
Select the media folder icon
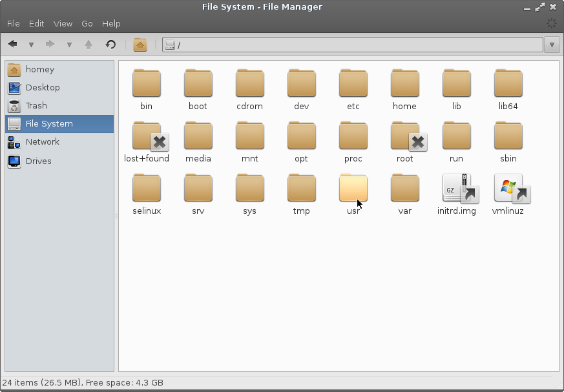tap(198, 136)
